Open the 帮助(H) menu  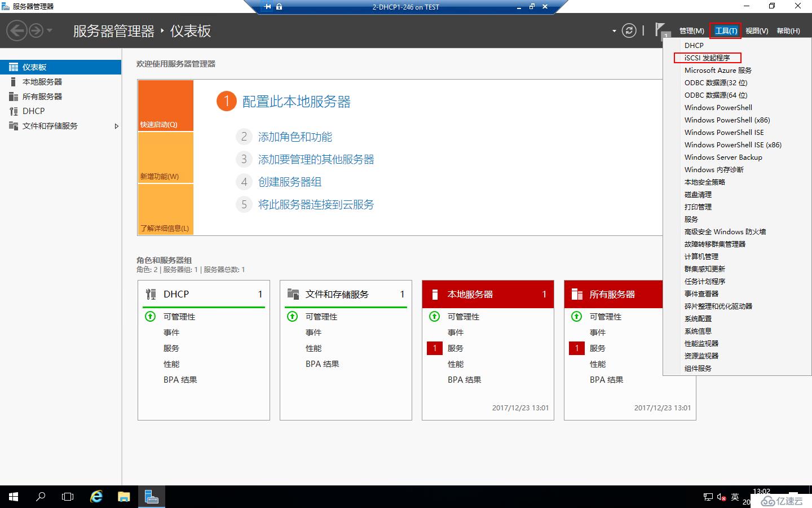pyautogui.click(x=788, y=31)
